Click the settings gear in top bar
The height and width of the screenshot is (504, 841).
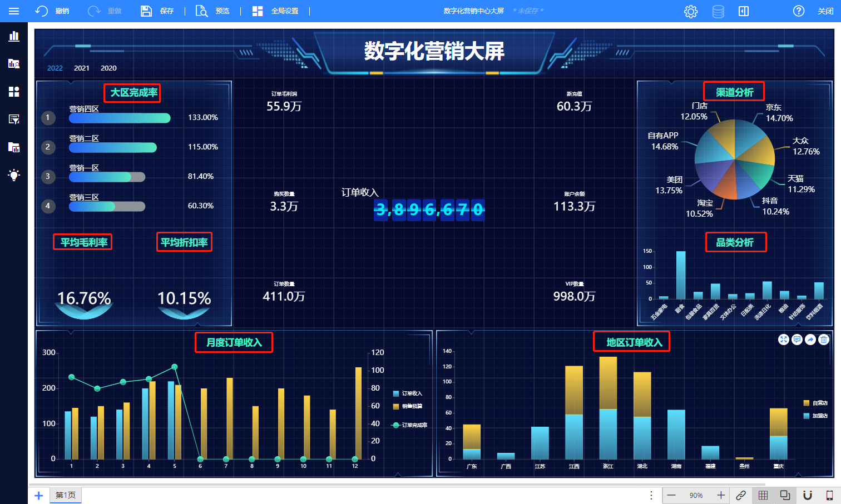[691, 11]
